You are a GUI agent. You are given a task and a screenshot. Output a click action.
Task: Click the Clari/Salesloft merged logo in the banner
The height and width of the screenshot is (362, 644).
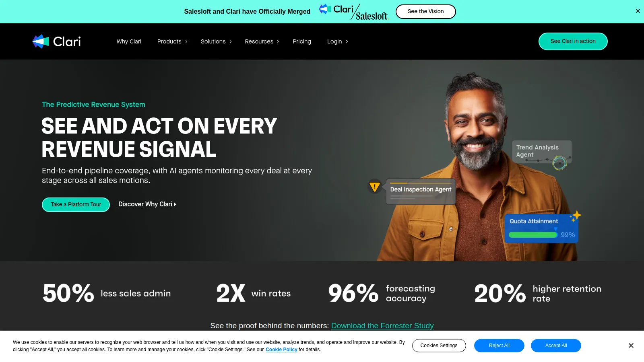[354, 12]
